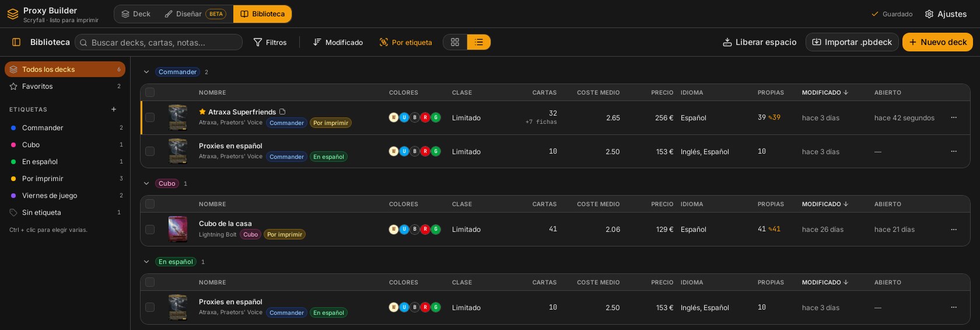
Task: Click the note icon next to Atraxa Superfriends
Action: pos(282,112)
